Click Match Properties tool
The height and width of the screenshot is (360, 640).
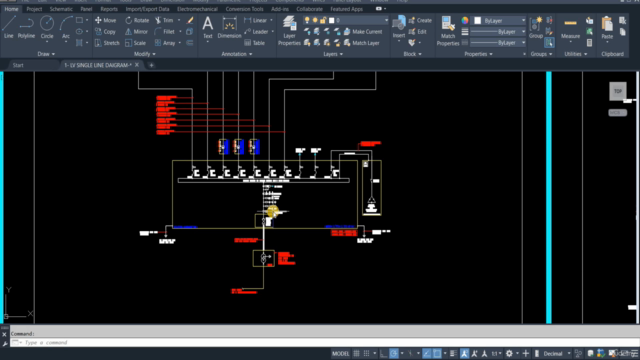[448, 30]
